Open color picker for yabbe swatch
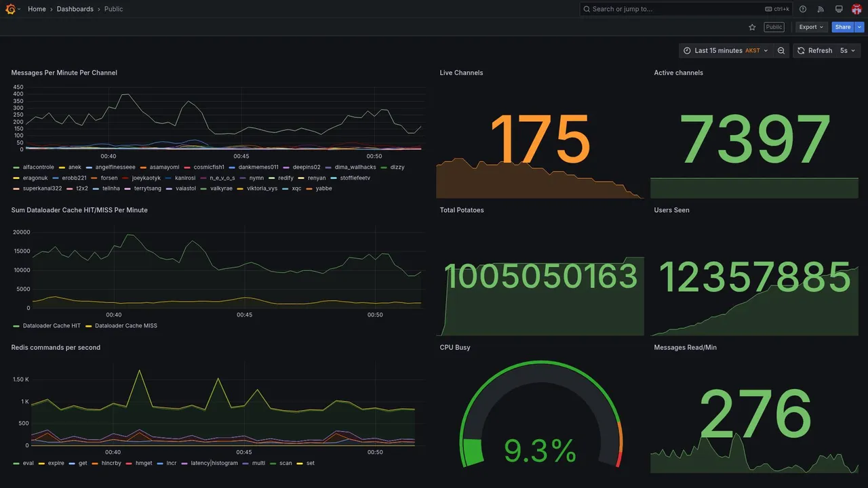868x488 pixels. click(309, 188)
